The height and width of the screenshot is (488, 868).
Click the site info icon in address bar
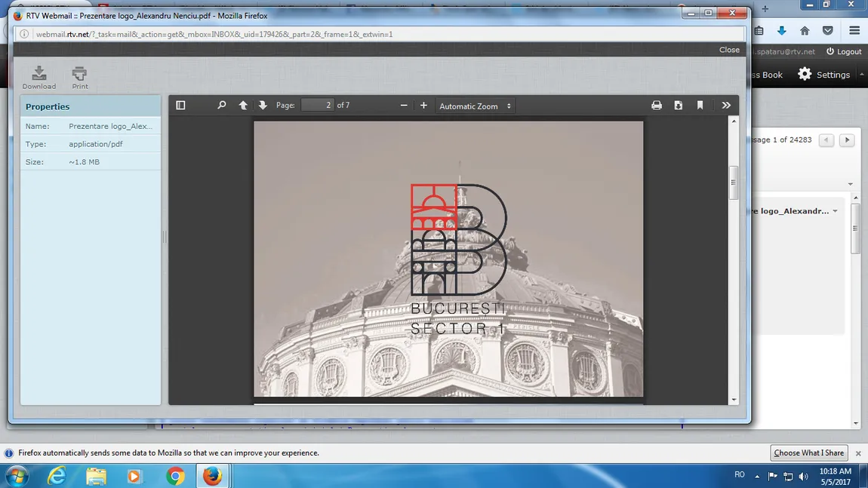tap(24, 34)
